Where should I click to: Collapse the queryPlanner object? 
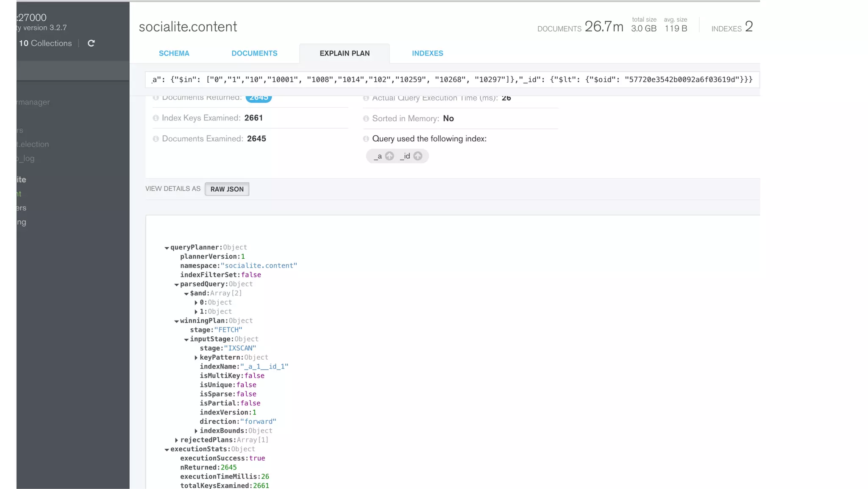(167, 248)
